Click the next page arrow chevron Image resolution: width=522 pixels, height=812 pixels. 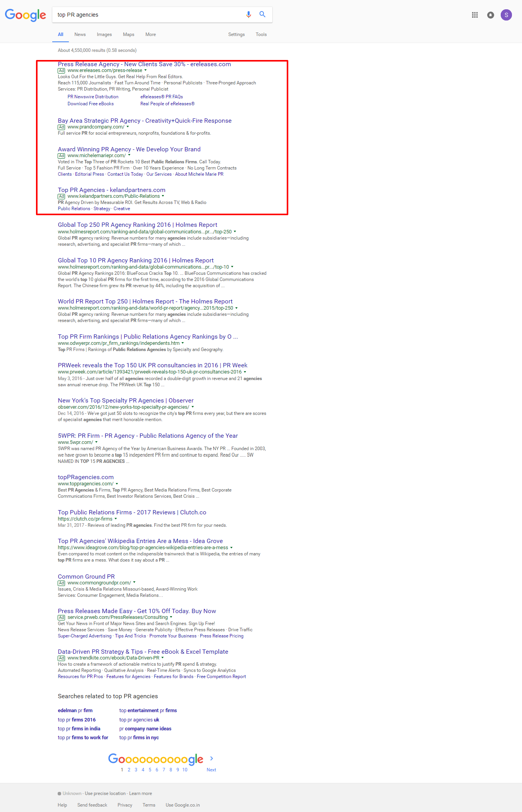(212, 758)
